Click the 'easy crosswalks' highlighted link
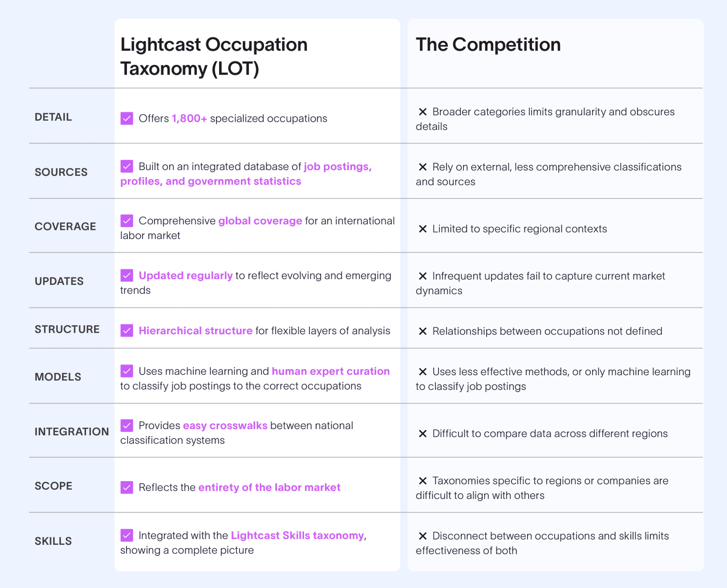 tap(225, 425)
